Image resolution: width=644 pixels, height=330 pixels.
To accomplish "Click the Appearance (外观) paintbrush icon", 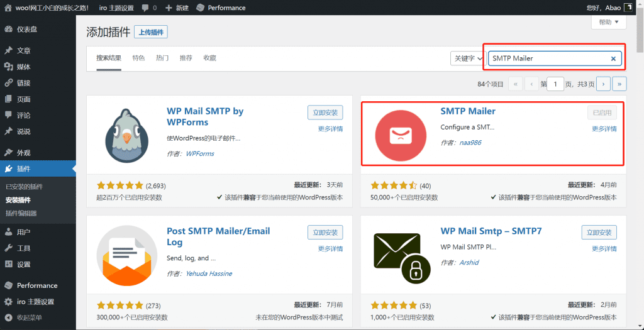I will 8,153.
